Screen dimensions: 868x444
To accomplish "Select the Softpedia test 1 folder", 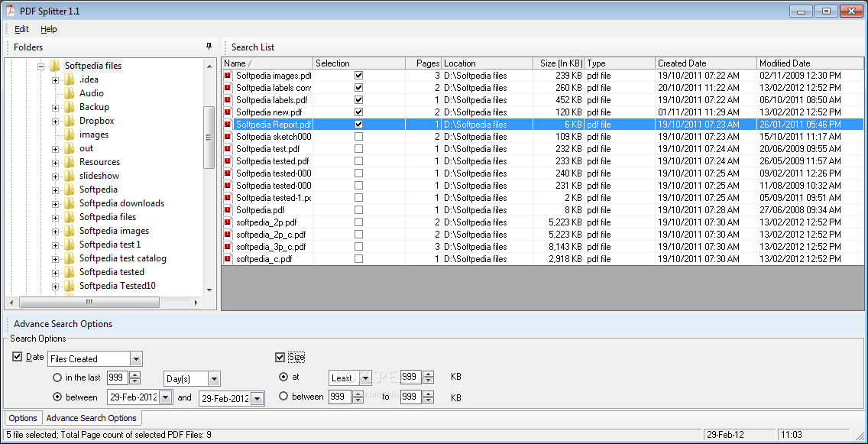I will pos(110,245).
